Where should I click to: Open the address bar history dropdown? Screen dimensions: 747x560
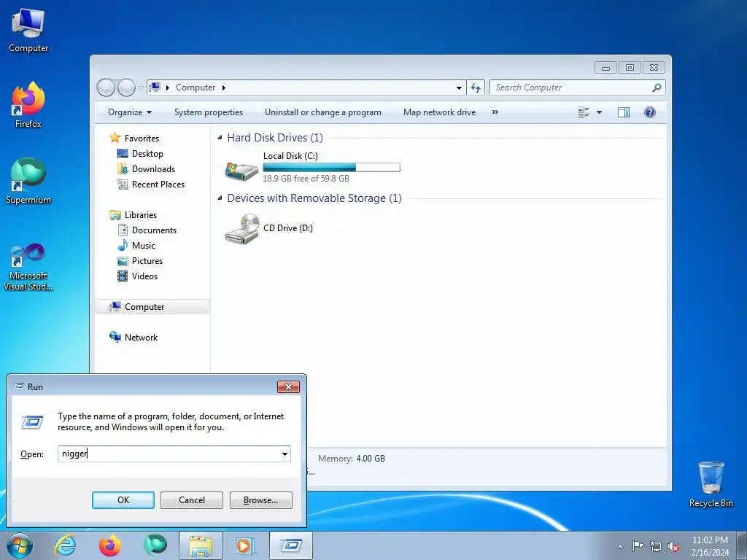[459, 87]
